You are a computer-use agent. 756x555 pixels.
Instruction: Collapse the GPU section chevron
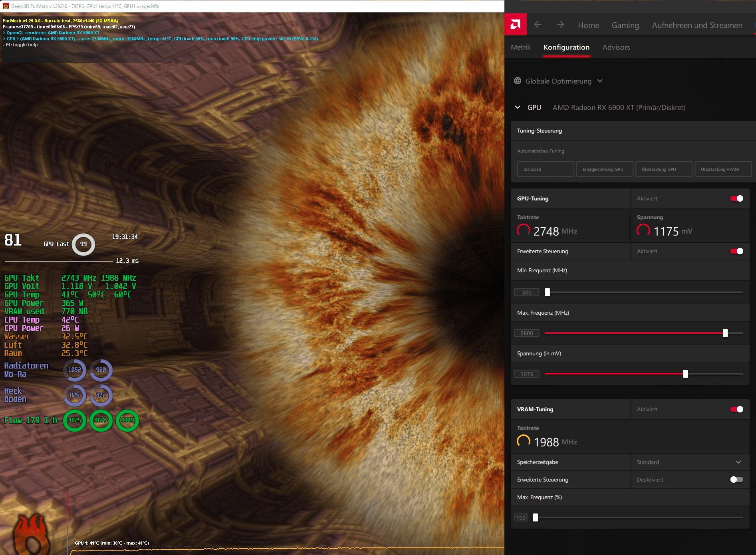click(518, 107)
